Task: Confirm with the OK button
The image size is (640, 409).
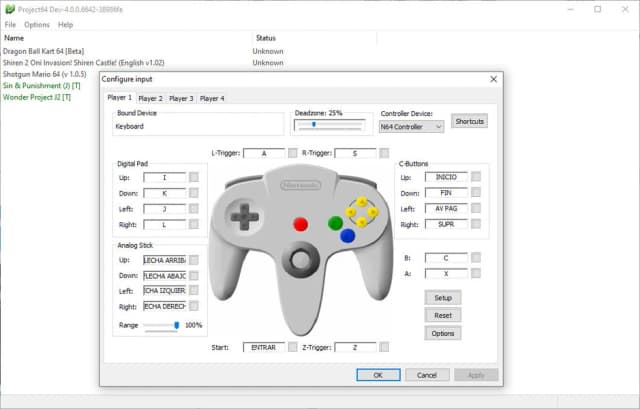Action: pyautogui.click(x=378, y=375)
